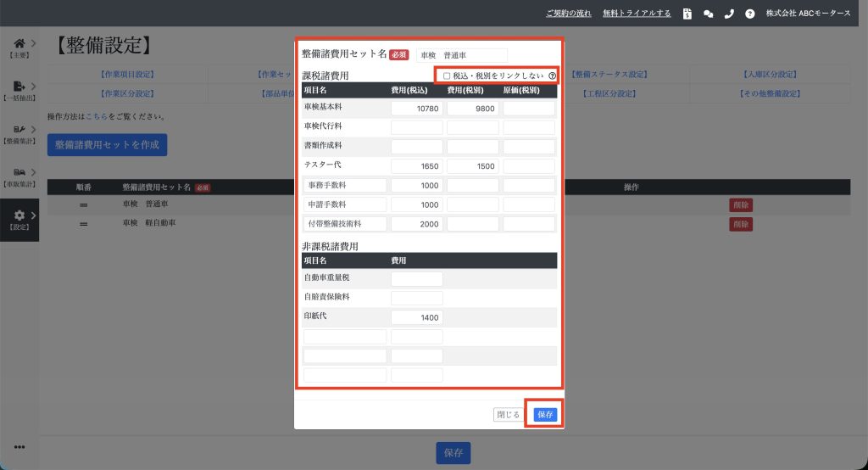Switch to 【整備ステータス設定】 tab

tap(609, 75)
